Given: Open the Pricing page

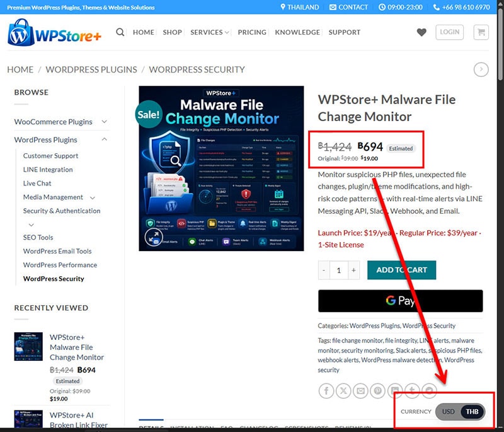Looking at the screenshot, I should coord(252,32).
